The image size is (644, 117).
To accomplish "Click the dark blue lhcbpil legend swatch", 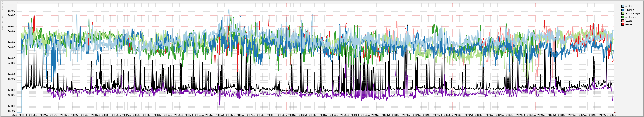I will (623, 10).
